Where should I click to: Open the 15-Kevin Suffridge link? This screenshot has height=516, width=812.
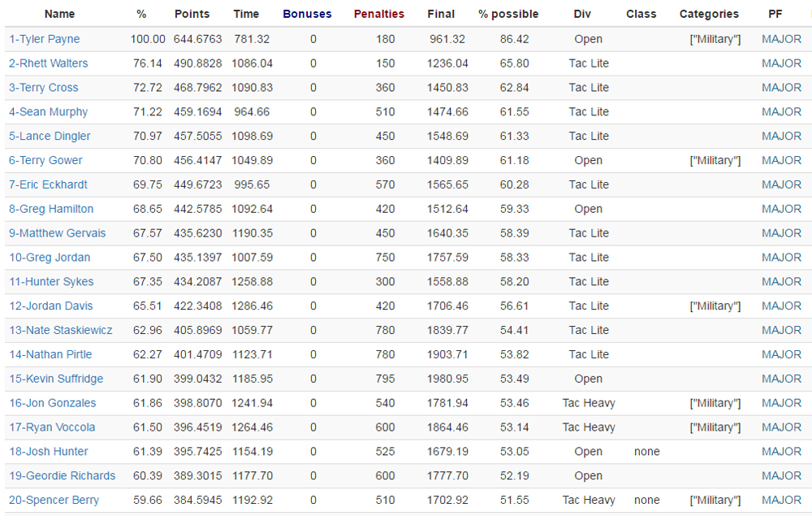coord(56,379)
